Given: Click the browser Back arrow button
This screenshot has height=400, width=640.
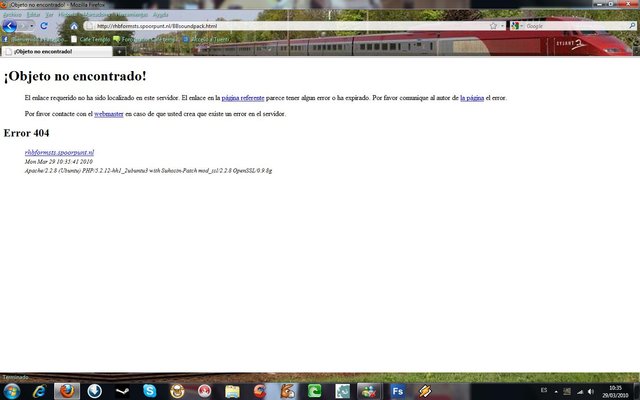Looking at the screenshot, I should click(x=10, y=25).
